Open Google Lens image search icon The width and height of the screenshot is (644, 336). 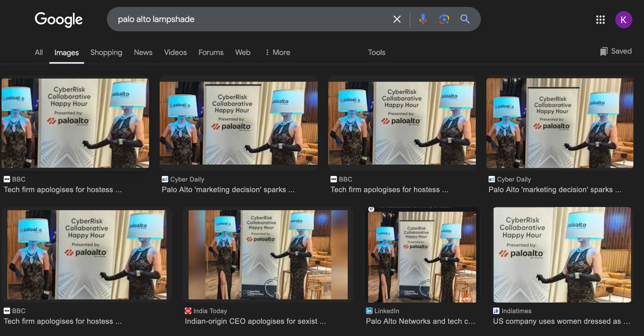tap(444, 19)
